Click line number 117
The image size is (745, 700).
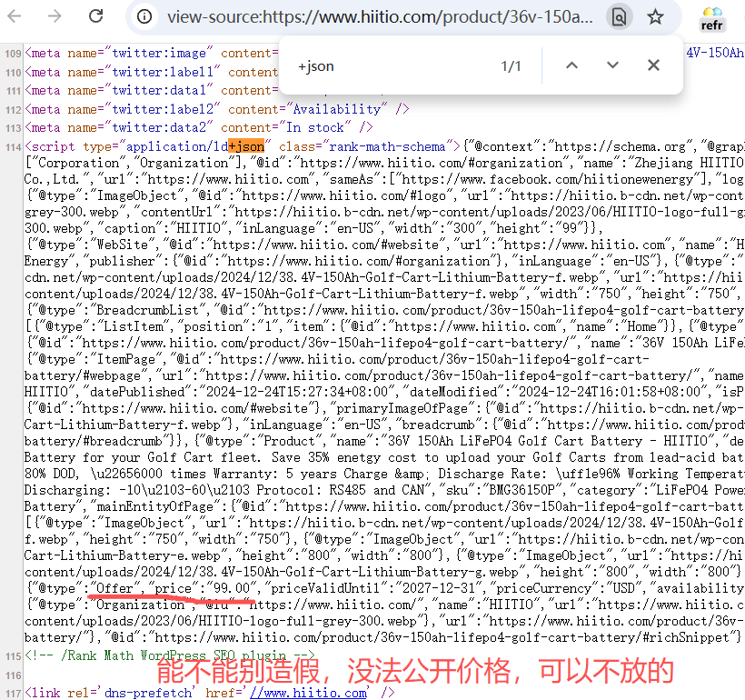tap(14, 694)
